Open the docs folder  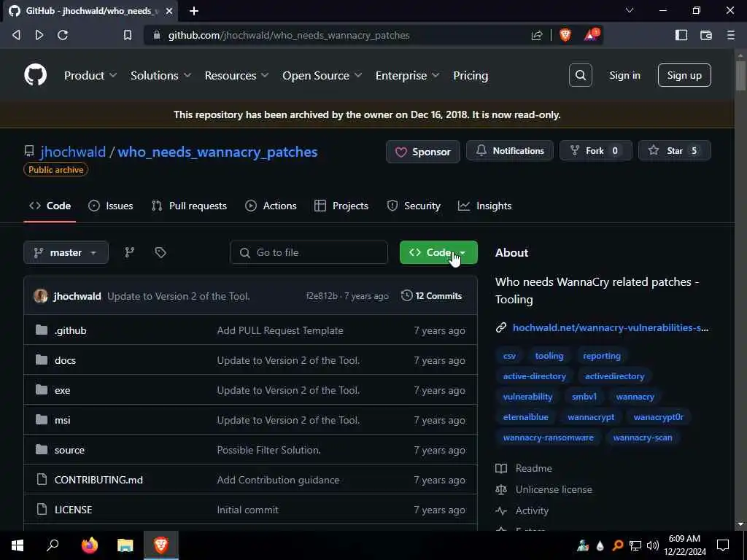pyautogui.click(x=65, y=360)
